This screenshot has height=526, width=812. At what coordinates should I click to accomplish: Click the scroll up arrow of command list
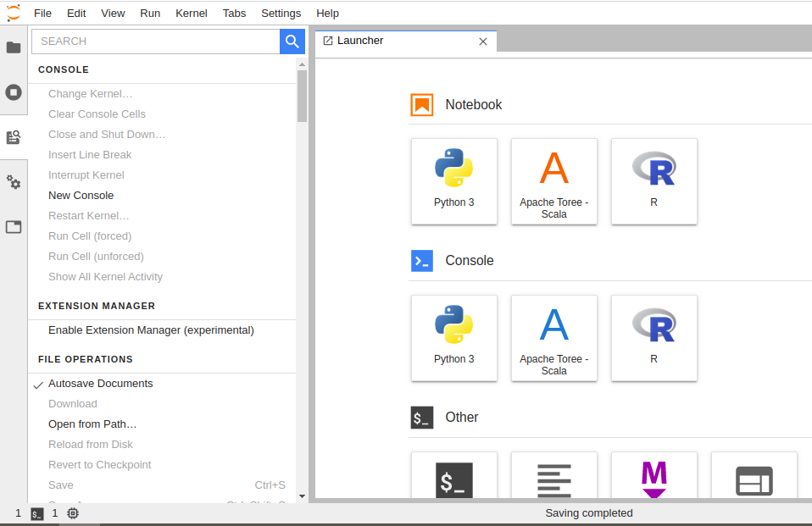302,64
